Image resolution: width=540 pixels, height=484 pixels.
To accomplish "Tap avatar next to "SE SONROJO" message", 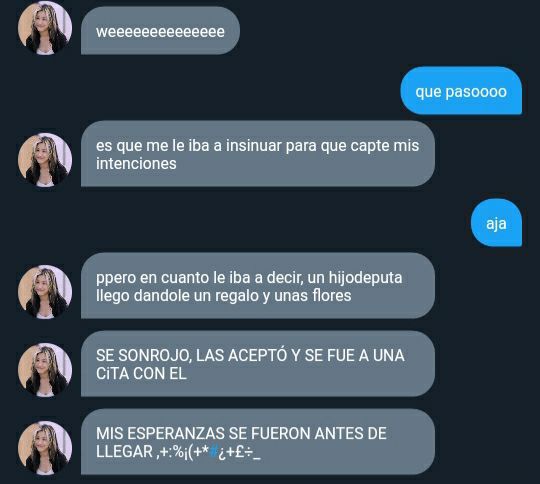I will coord(45,370).
